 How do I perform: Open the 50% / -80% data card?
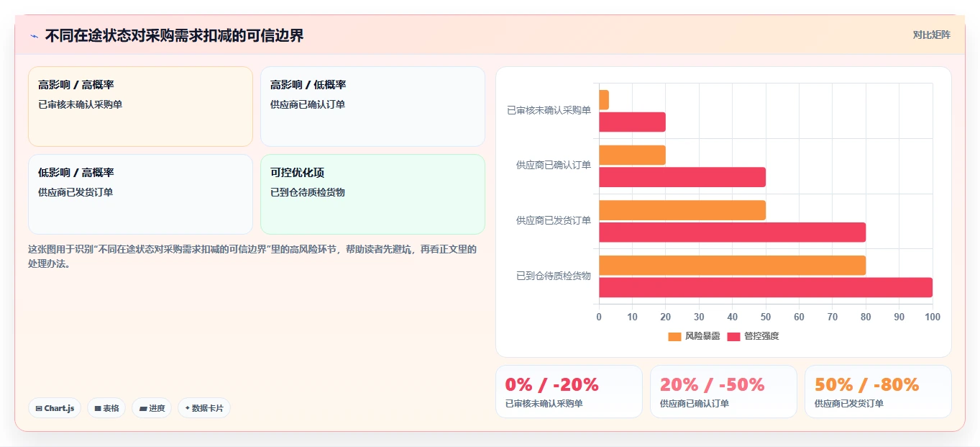click(878, 392)
